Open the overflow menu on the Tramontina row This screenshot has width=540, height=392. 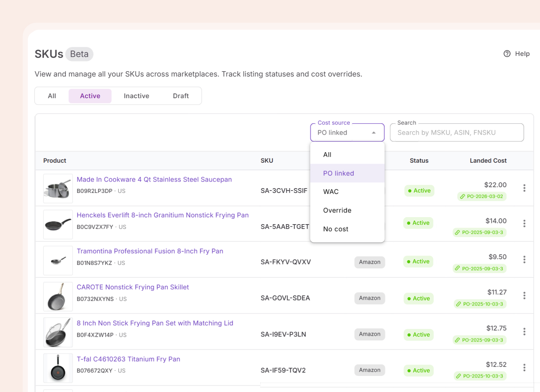tap(524, 259)
